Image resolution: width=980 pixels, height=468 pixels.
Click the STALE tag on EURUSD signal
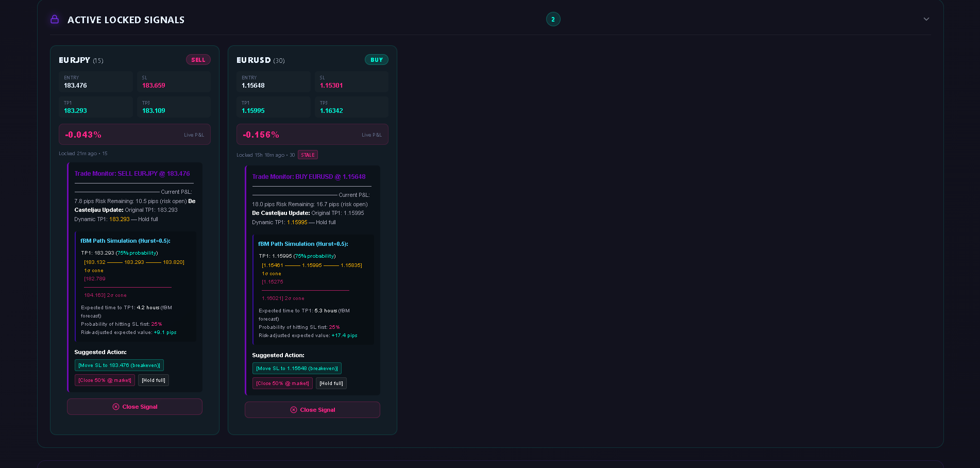tap(308, 155)
